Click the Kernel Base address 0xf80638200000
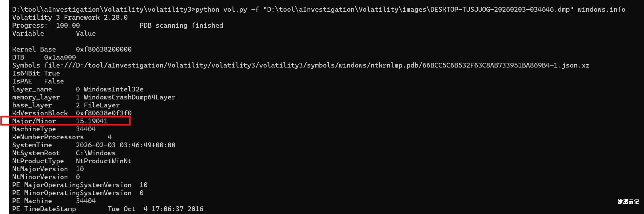This screenshot has width=644, height=214. 104,49
